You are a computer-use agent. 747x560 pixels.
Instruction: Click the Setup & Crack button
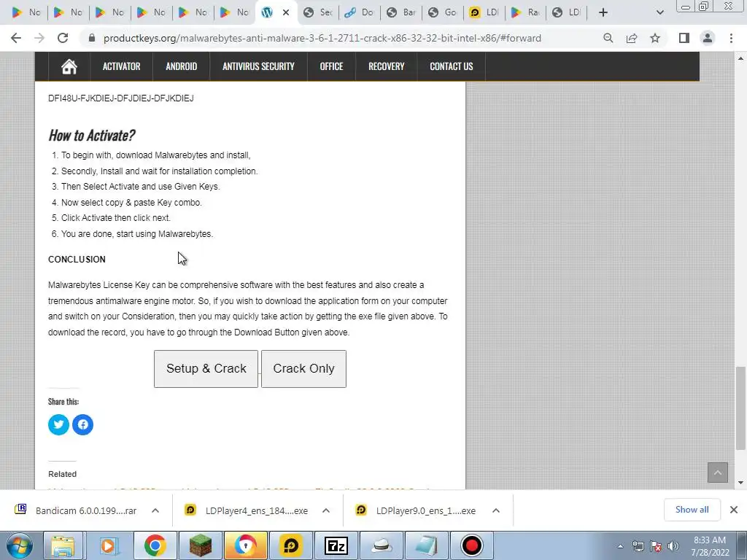[206, 368]
